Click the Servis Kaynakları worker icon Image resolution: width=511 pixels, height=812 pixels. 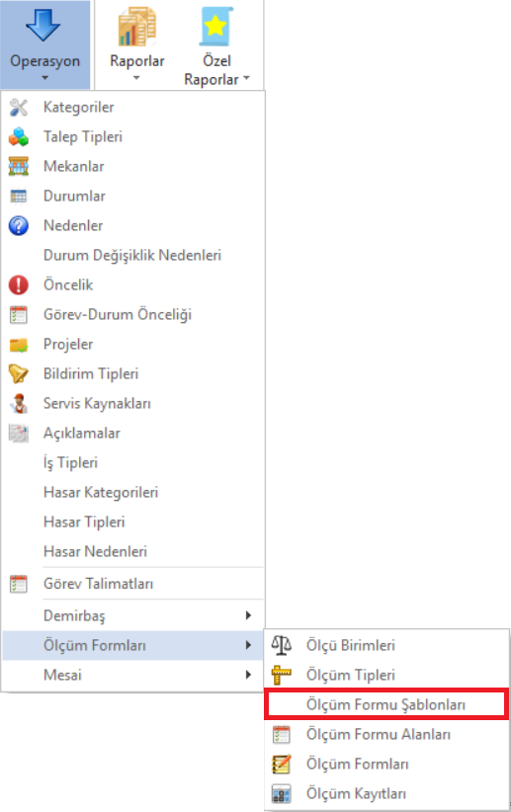[x=19, y=403]
